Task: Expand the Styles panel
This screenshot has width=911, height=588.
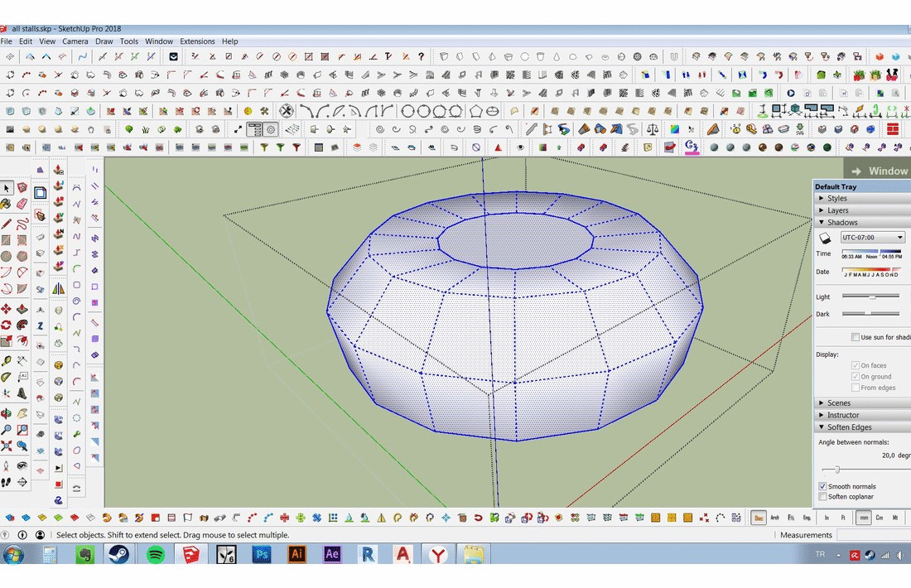Action: tap(862, 198)
